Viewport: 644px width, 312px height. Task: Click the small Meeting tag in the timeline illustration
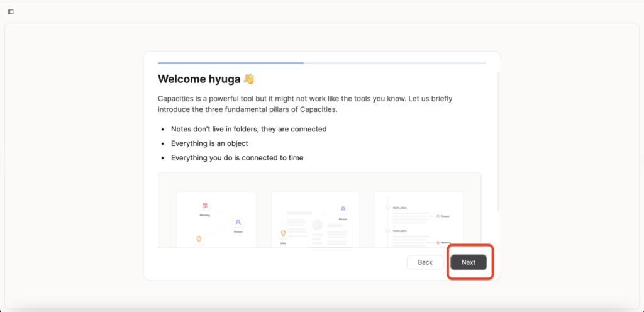(443, 242)
